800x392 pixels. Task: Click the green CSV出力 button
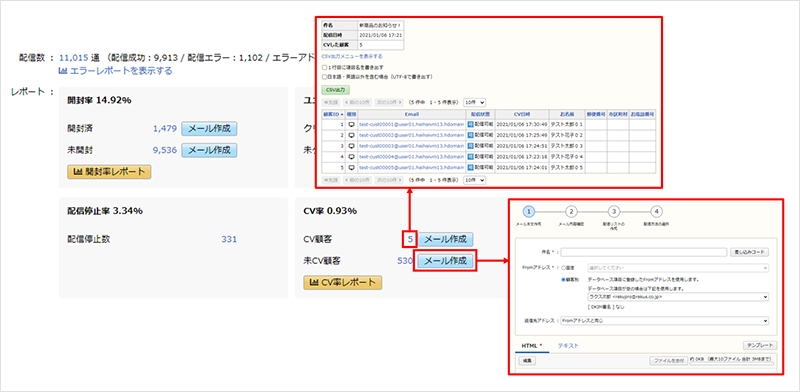point(336,90)
